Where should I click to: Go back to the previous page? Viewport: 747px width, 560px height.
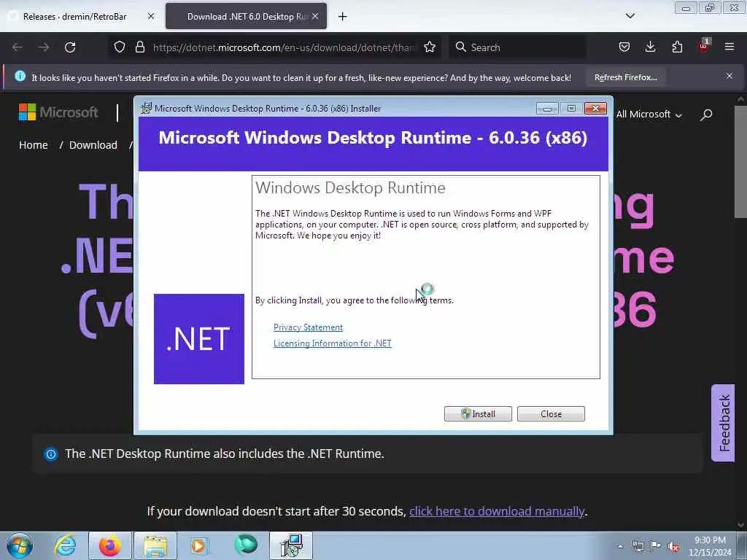click(18, 47)
